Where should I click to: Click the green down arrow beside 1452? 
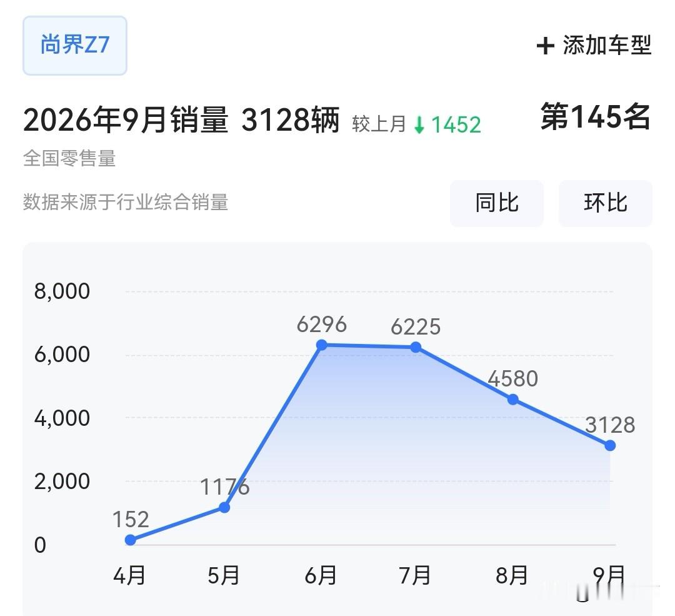click(419, 125)
